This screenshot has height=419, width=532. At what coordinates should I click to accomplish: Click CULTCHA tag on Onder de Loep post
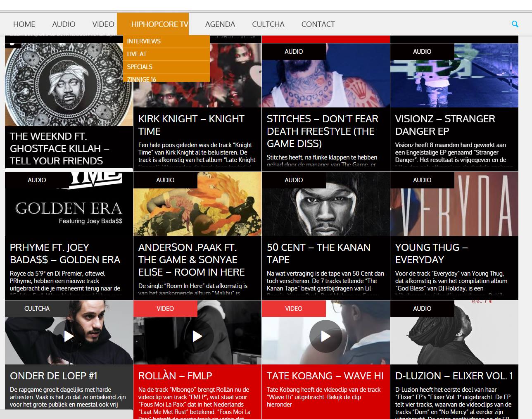[37, 309]
